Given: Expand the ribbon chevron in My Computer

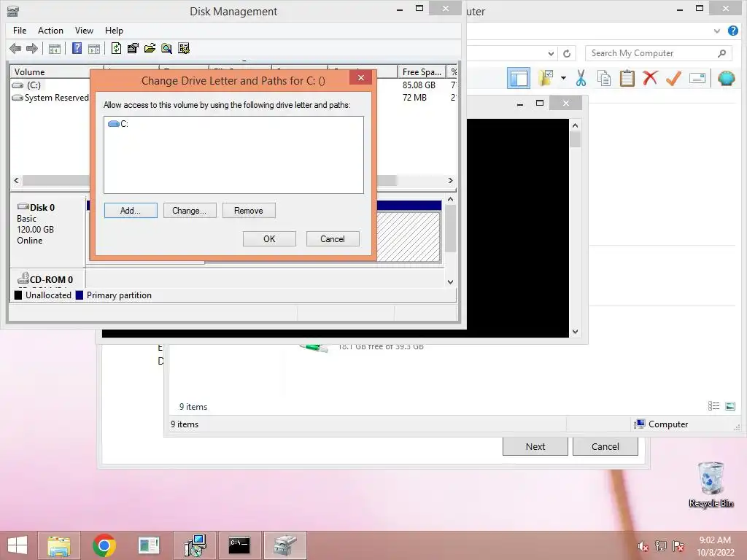Looking at the screenshot, I should 716,31.
